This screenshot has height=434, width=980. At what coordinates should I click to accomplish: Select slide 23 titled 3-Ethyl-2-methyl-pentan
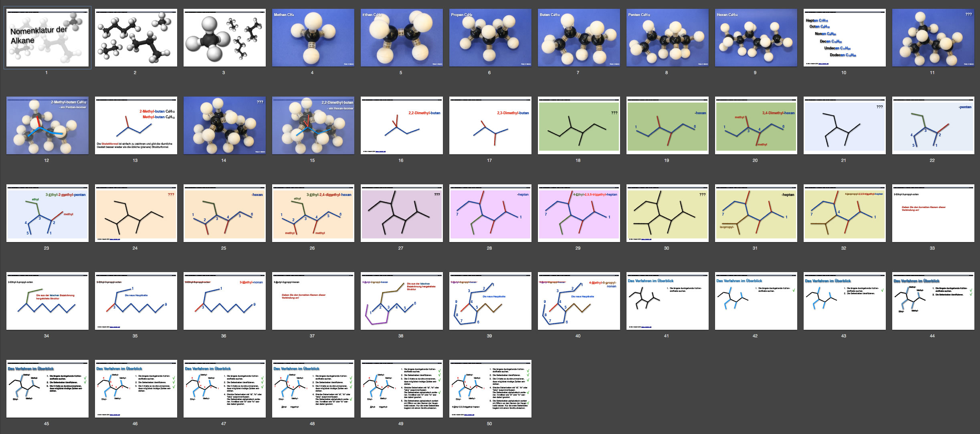[x=47, y=213]
